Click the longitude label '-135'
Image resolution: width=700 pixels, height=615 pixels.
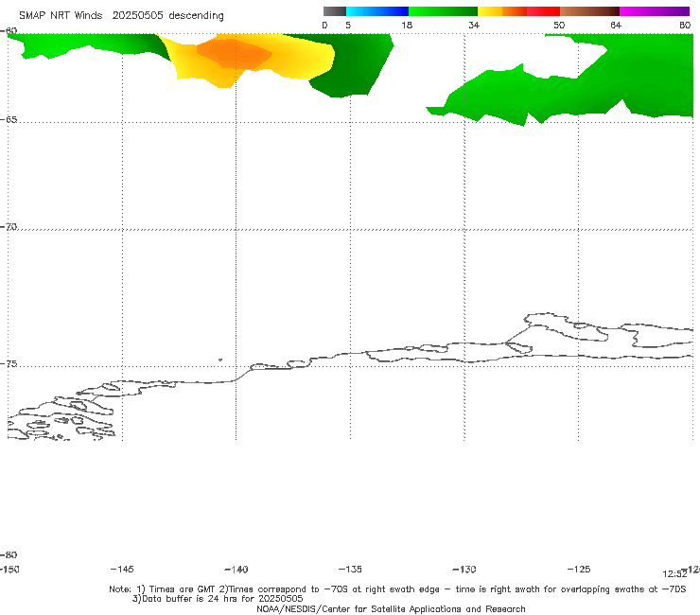tap(350, 570)
